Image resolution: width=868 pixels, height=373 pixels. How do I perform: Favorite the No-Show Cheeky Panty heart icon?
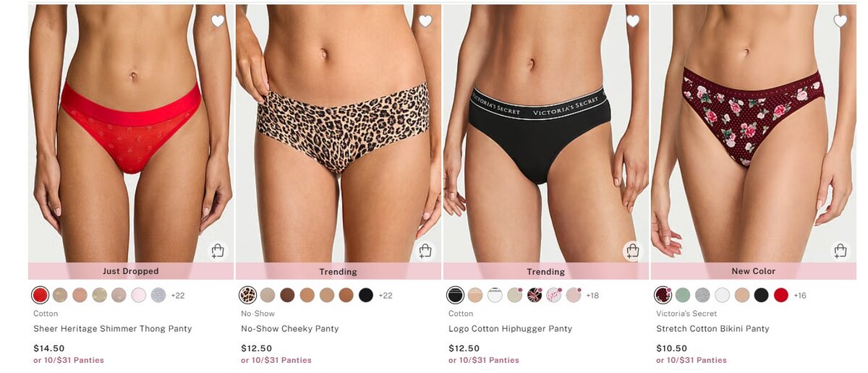tap(425, 21)
